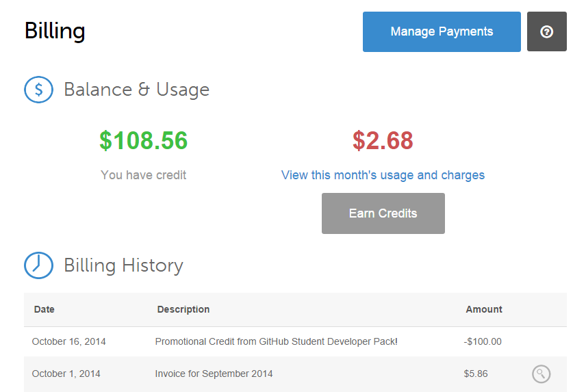Click the Date column header

pyautogui.click(x=44, y=309)
